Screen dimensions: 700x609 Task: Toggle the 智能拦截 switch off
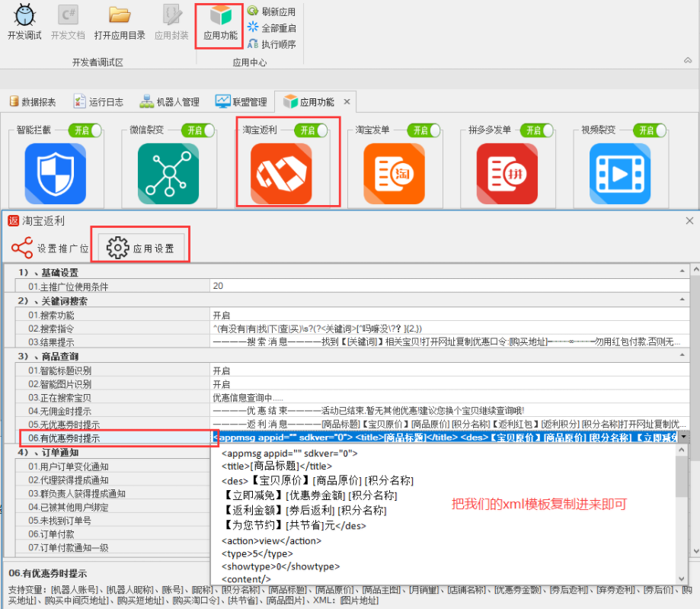[85, 130]
